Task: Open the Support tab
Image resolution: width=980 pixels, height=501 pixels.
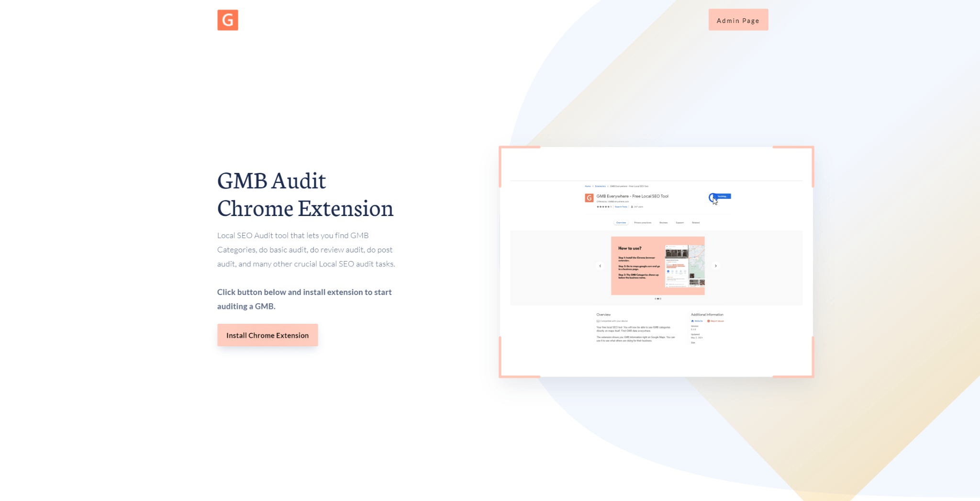Action: (679, 223)
